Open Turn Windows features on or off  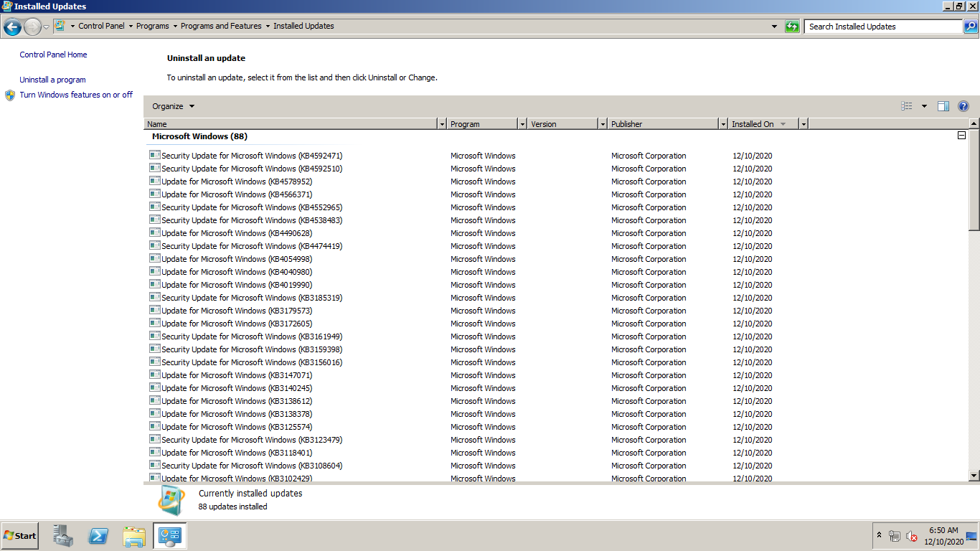click(76, 95)
